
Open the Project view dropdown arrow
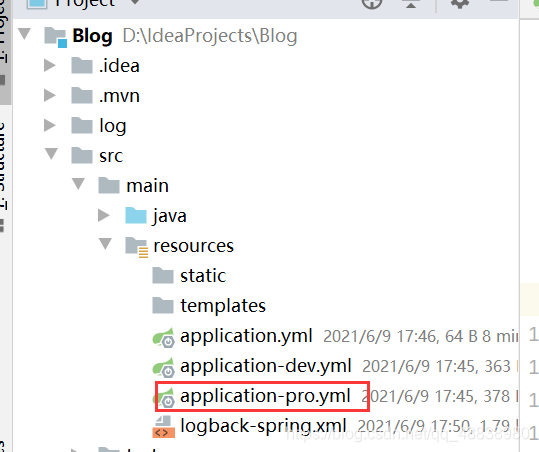(x=135, y=2)
